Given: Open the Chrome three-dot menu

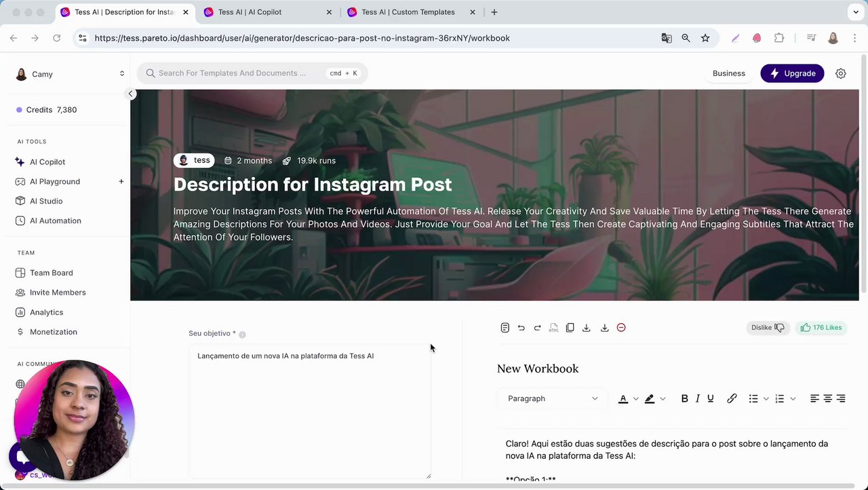Looking at the screenshot, I should 854,38.
